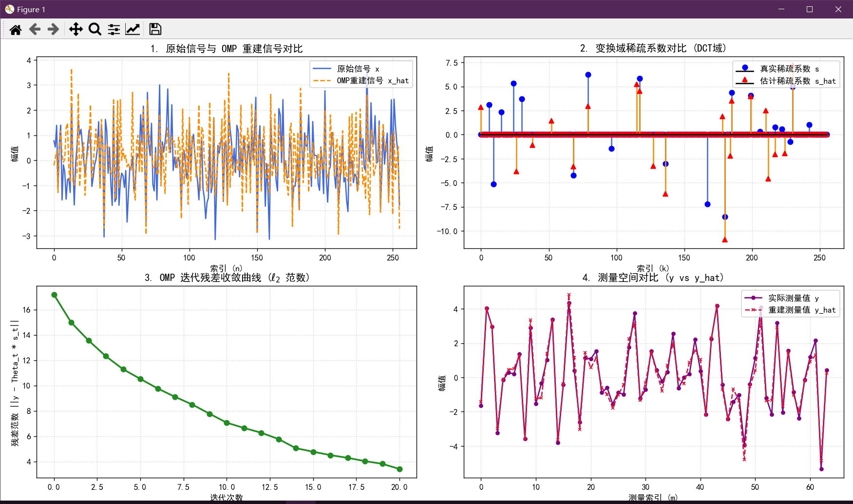Click the residual norm y-axis label of plot 3
This screenshot has height=504, width=853.
[15, 383]
